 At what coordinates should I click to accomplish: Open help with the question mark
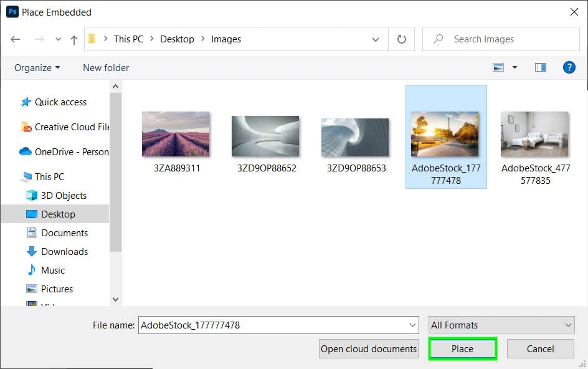coord(569,67)
